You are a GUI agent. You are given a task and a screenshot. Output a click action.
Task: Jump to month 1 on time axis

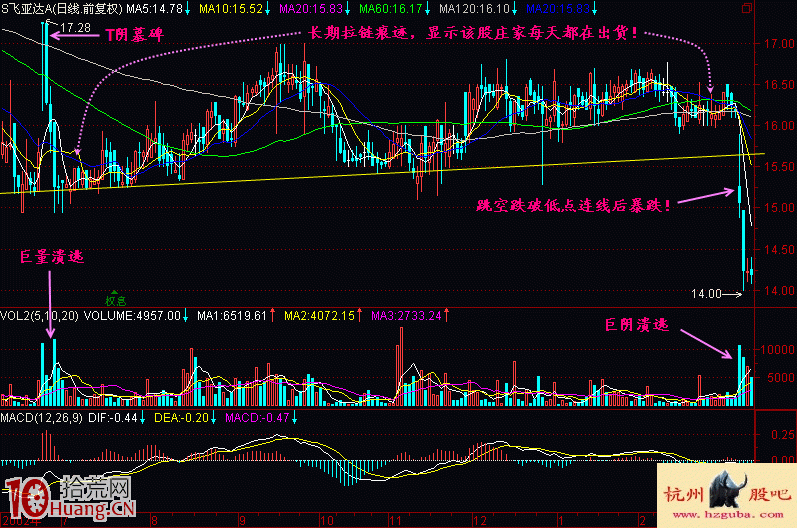pos(561,520)
